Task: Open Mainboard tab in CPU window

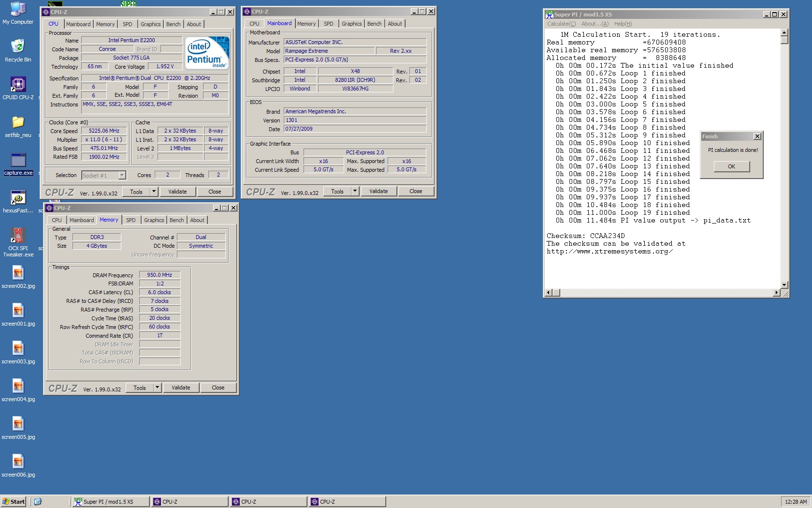Action: click(x=78, y=24)
